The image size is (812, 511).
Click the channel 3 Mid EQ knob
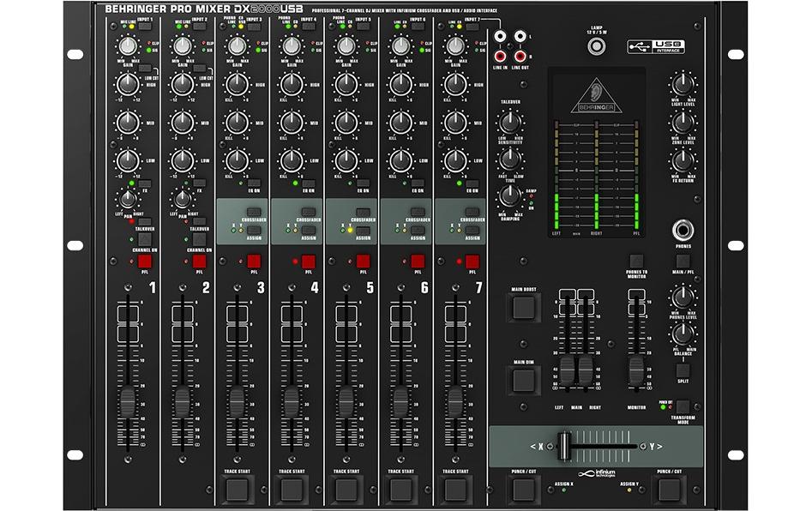tap(238, 123)
